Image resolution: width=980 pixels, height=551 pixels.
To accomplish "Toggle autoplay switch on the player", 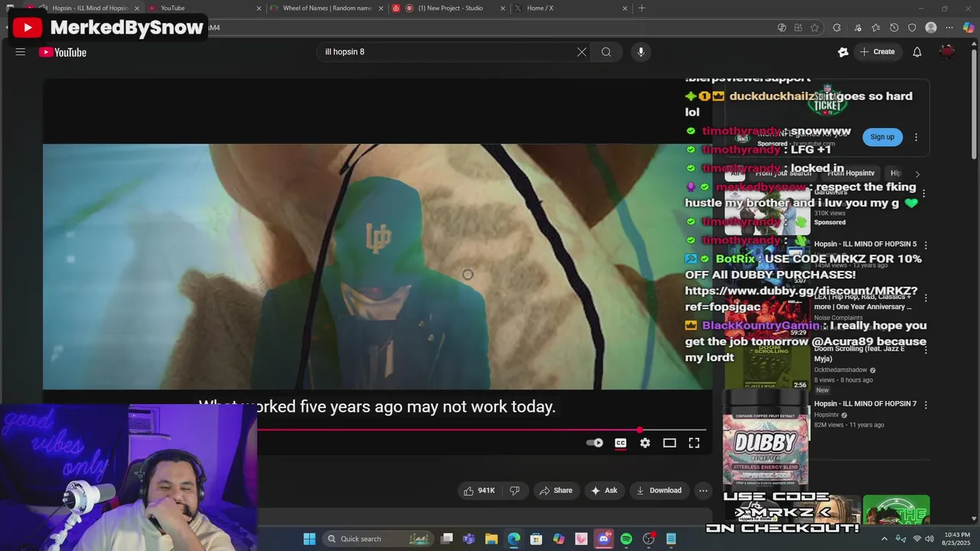I will [x=595, y=443].
